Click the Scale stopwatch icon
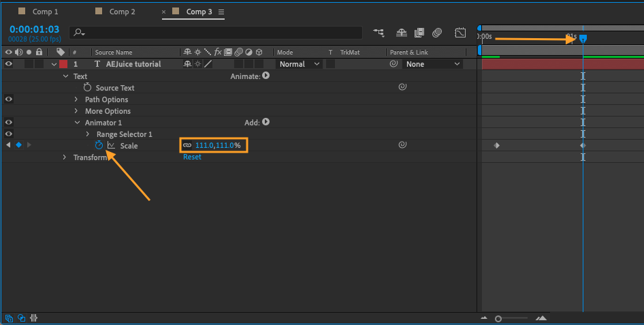The width and height of the screenshot is (644, 325). click(x=99, y=145)
